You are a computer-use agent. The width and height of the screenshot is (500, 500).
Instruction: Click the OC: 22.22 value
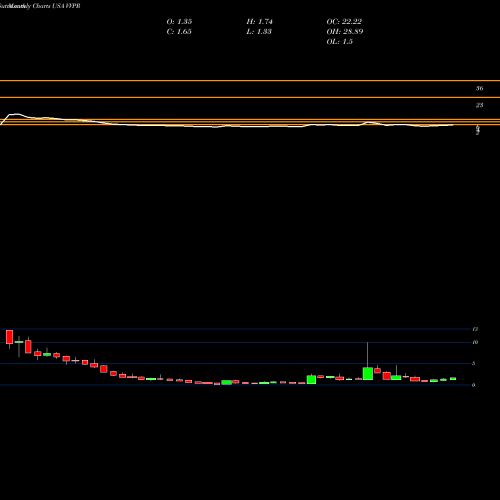tap(344, 22)
